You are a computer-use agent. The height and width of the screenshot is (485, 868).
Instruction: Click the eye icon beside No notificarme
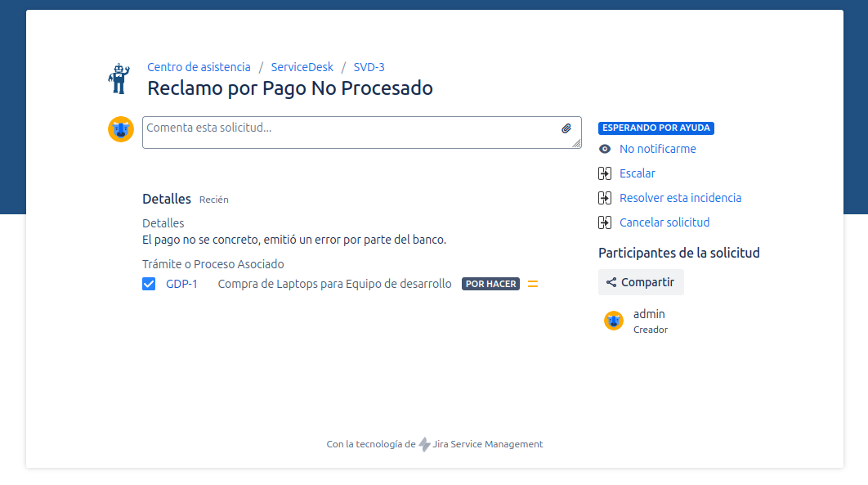pos(604,149)
